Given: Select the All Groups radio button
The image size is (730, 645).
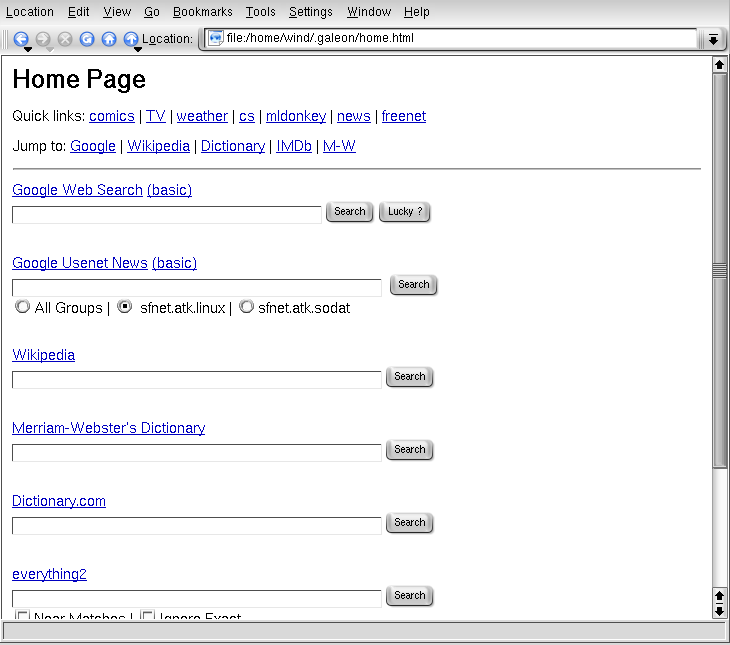Looking at the screenshot, I should click(22, 308).
